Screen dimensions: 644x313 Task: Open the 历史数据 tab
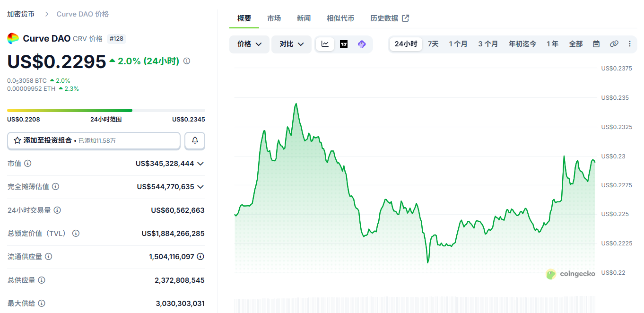click(x=390, y=18)
